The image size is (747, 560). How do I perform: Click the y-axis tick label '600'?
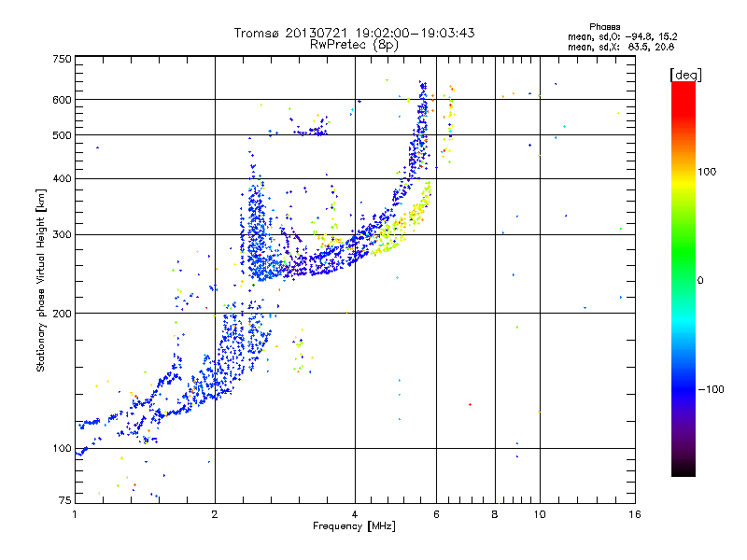pyautogui.click(x=62, y=100)
